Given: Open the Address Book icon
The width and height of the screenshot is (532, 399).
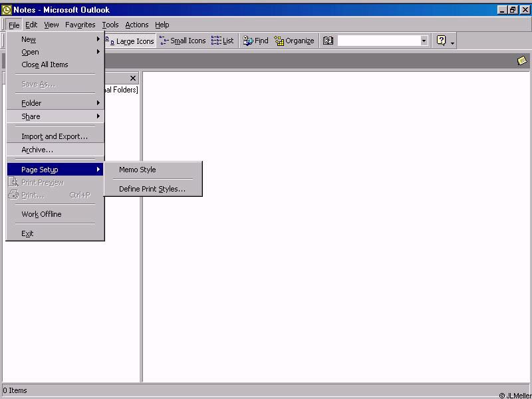Looking at the screenshot, I should click(x=328, y=41).
